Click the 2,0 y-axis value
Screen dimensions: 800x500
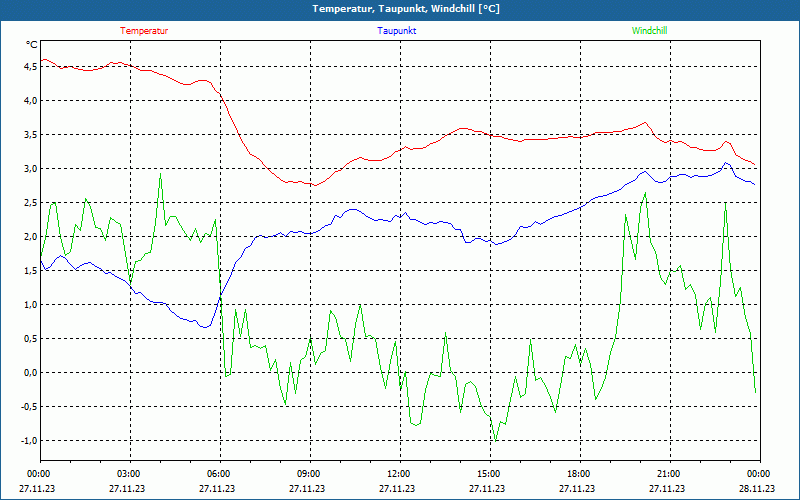tap(31, 237)
